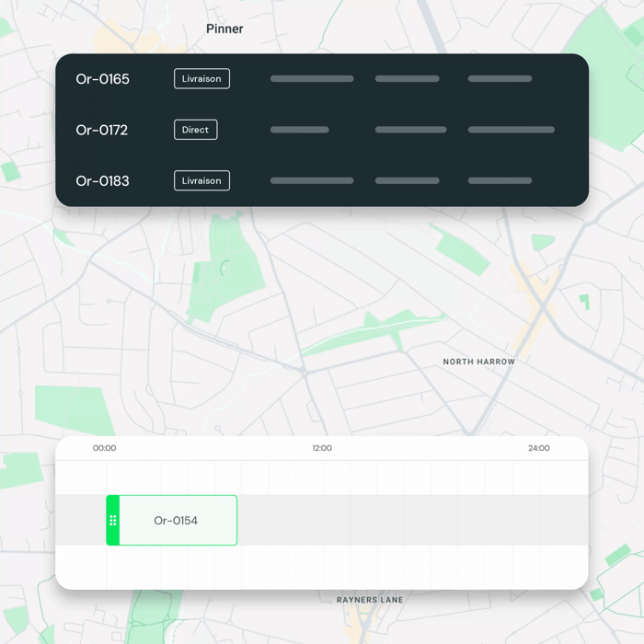Viewport: 644px width, 644px height.
Task: Grab the drag handle on Or-0154 block
Action: [113, 521]
